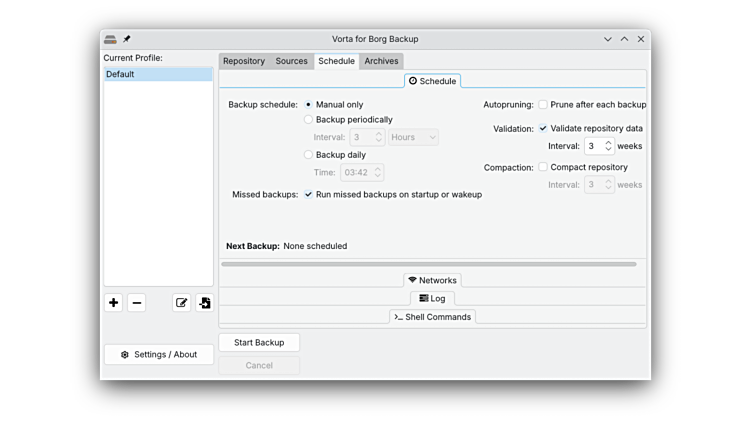The height and width of the screenshot is (423, 752).
Task: Expand the Log section
Action: coord(432,298)
